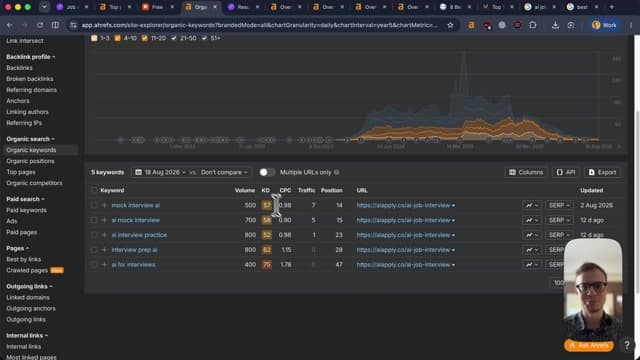This screenshot has height=360, width=640.
Task: Open the Chrome three-dot menu
Action: (631, 25)
